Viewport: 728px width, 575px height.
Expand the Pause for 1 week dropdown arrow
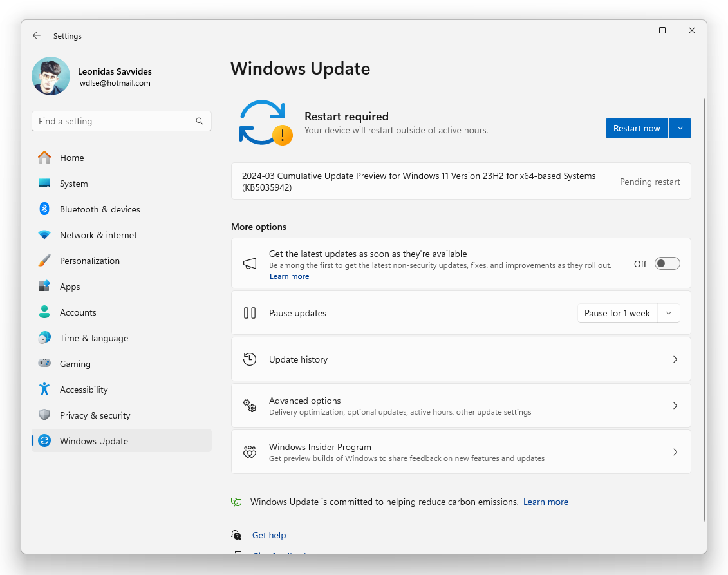pyautogui.click(x=669, y=313)
